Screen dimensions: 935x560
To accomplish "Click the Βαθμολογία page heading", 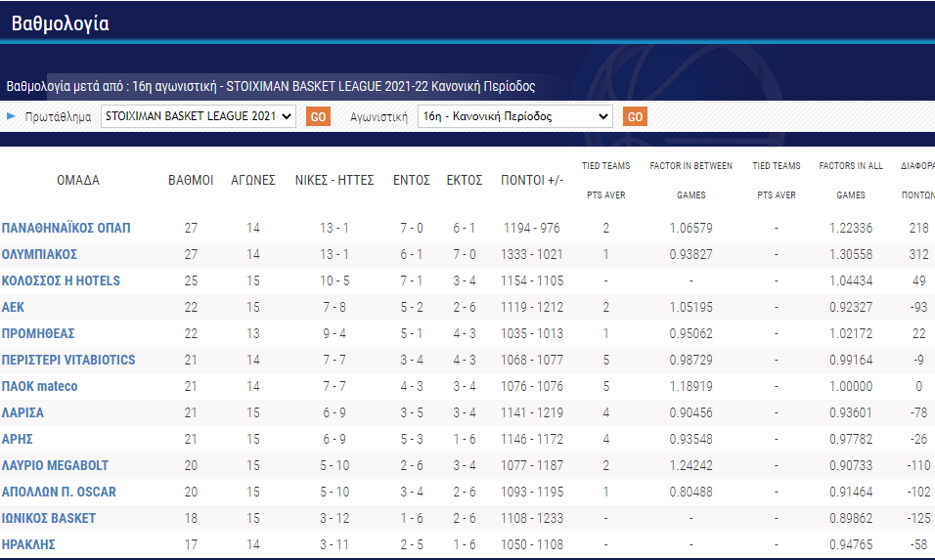I will pos(60,24).
